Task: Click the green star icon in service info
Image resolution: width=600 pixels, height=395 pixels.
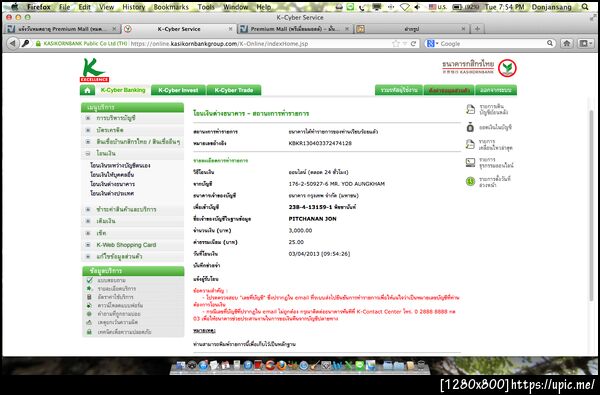Action: pyautogui.click(x=90, y=288)
